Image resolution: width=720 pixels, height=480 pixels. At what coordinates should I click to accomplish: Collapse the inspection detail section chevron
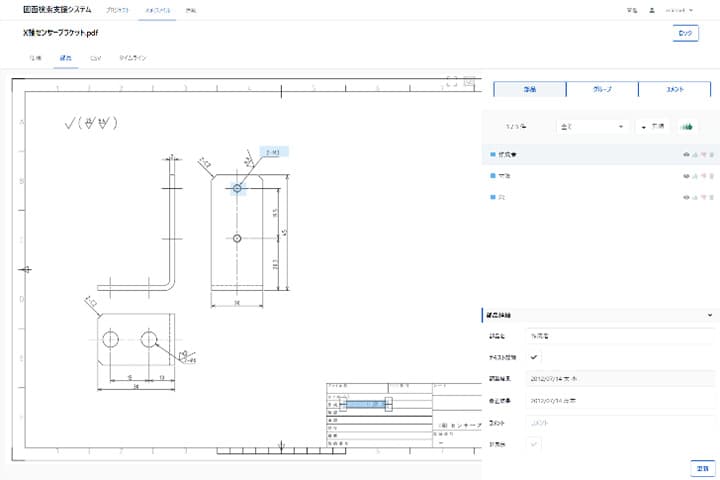click(x=710, y=315)
